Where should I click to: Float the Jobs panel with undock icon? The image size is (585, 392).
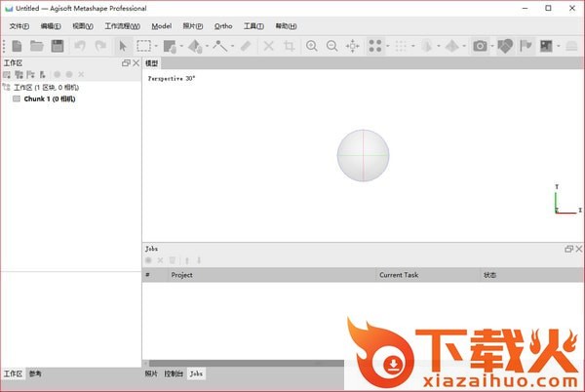(568, 249)
